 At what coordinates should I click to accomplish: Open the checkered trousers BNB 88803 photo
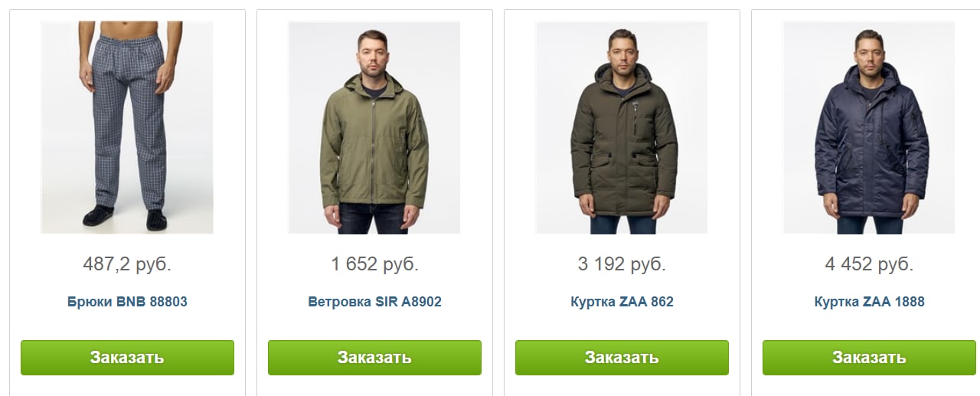click(x=127, y=127)
